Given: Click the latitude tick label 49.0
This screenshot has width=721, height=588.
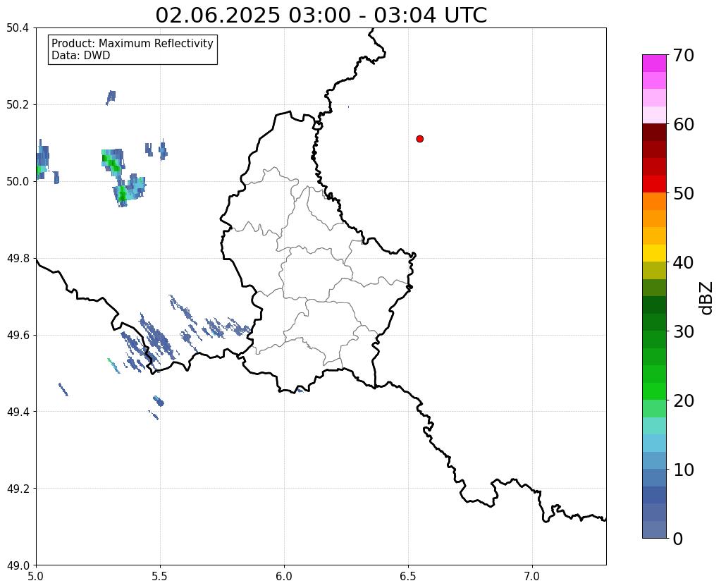Looking at the screenshot, I should pos(18,565).
